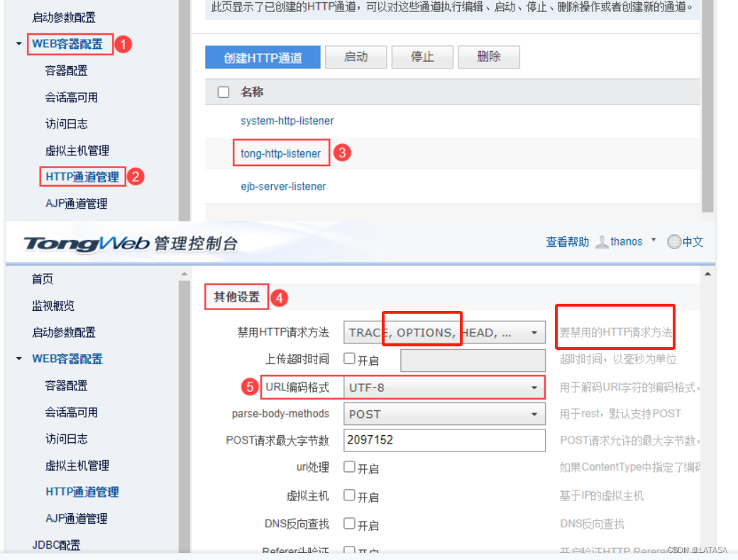Open the thanos user dropdown arrow

(x=654, y=240)
